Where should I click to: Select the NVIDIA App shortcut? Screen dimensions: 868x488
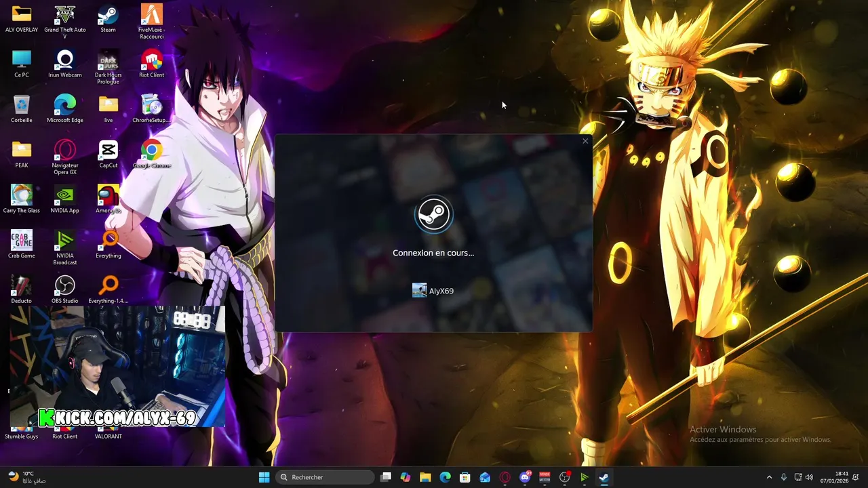pos(65,199)
